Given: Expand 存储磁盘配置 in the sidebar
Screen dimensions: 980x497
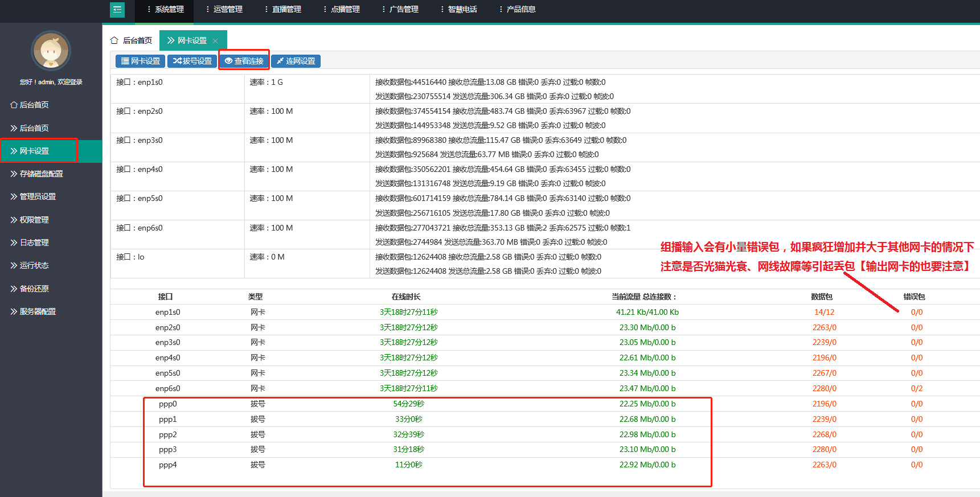Looking at the screenshot, I should click(x=41, y=174).
